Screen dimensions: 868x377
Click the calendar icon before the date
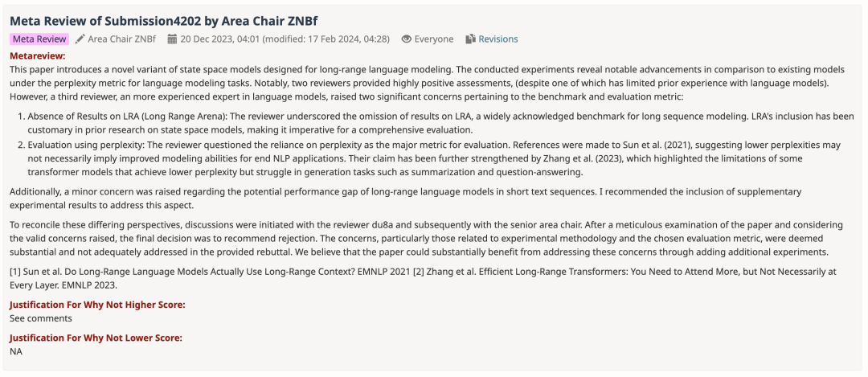pos(172,39)
